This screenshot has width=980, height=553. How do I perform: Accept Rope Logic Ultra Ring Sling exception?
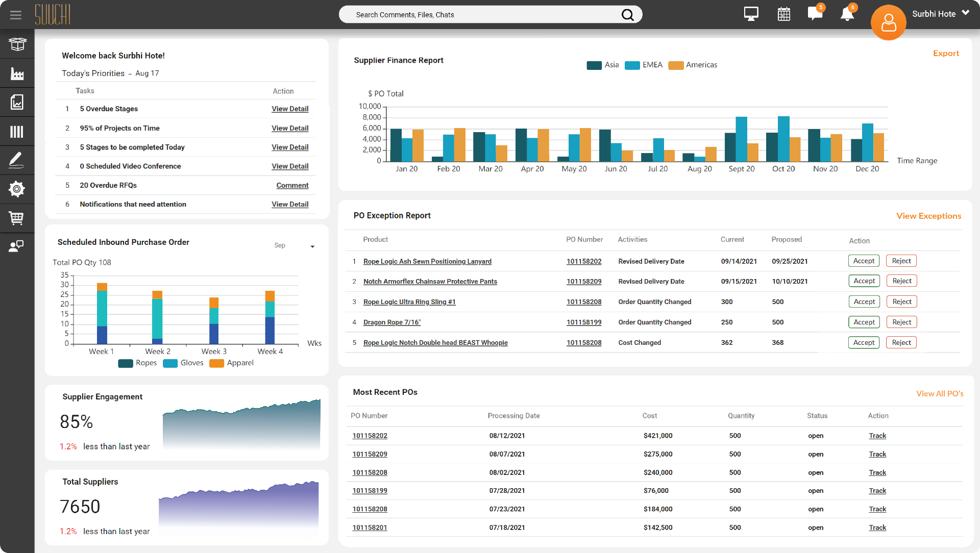click(x=864, y=301)
